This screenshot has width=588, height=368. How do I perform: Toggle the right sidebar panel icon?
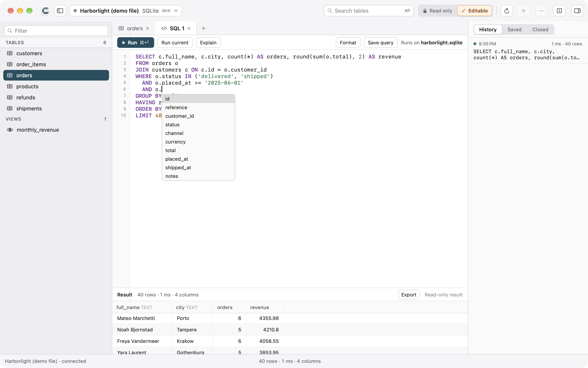pos(577,11)
